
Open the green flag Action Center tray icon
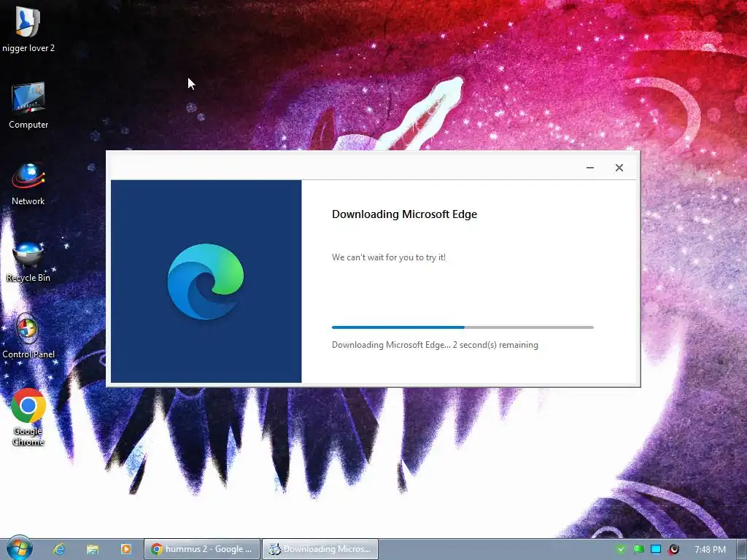[x=638, y=549]
